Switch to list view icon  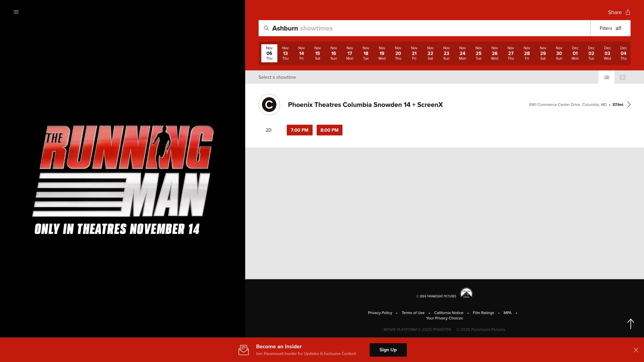click(606, 77)
